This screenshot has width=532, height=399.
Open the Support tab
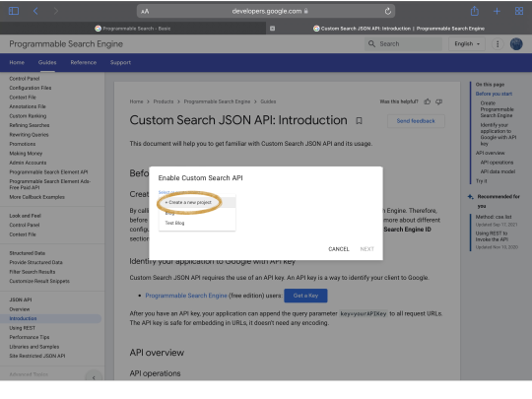(x=120, y=62)
